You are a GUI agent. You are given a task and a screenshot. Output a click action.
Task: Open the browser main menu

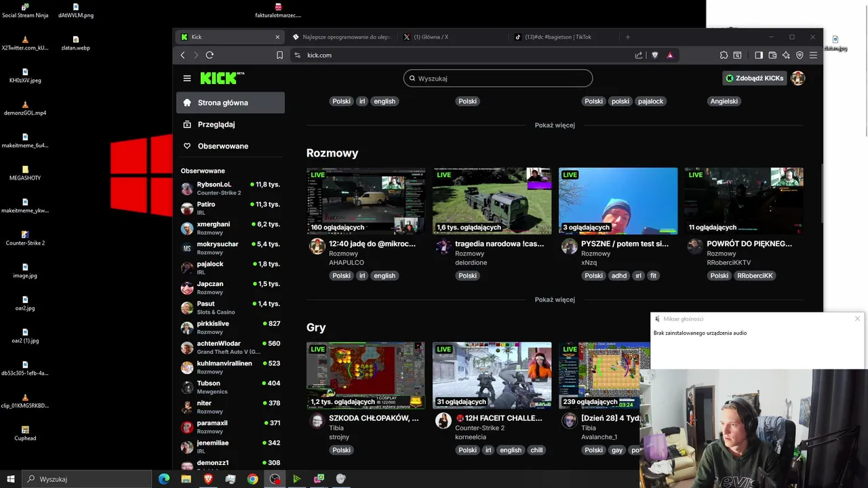point(813,55)
